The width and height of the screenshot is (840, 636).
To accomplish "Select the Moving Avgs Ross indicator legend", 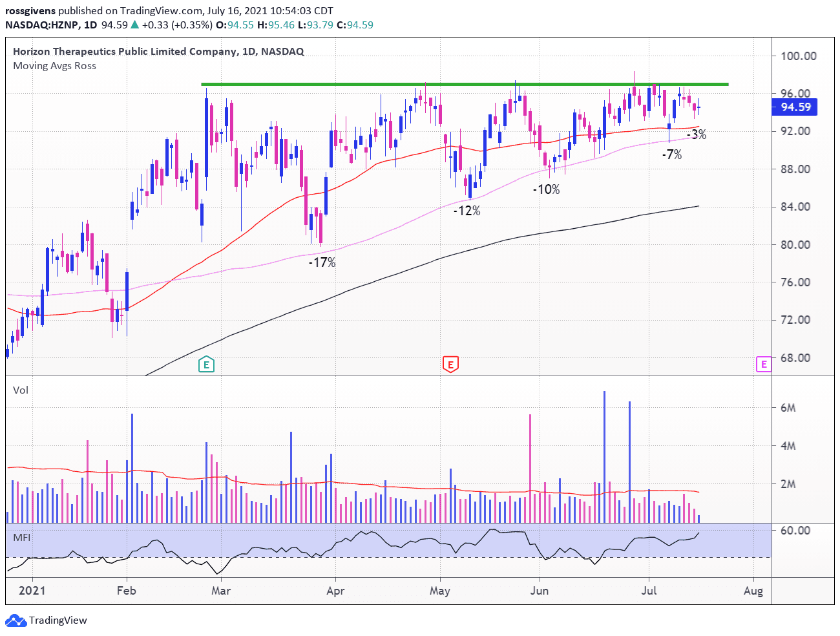I will click(54, 65).
